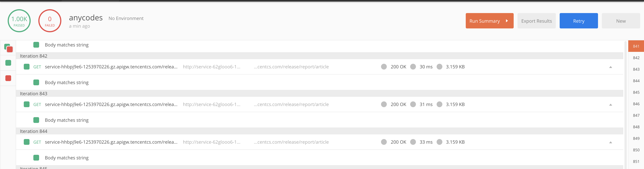Select iteration 849 in the right sidebar
Screen dimensions: 644x169
636,138
